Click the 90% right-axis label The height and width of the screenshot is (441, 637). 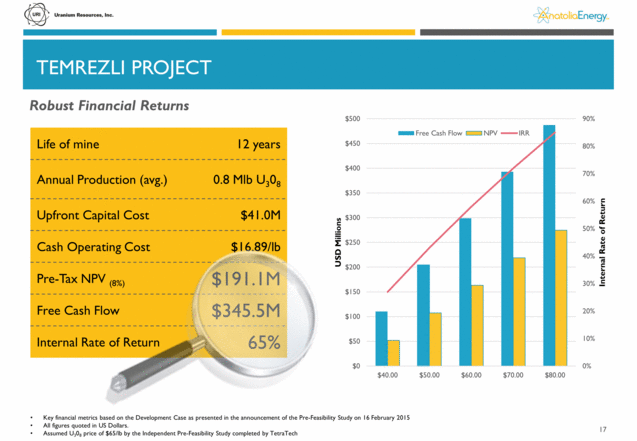(x=589, y=119)
